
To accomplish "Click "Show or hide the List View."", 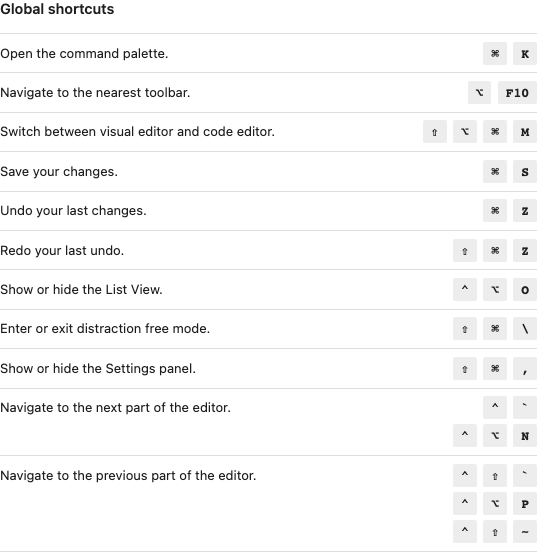I will (x=81, y=289).
